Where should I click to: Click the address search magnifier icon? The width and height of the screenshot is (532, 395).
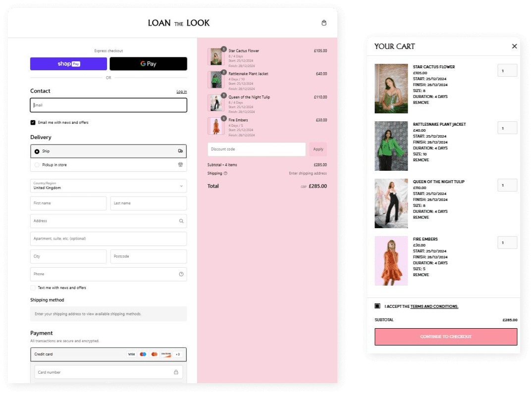(x=181, y=221)
